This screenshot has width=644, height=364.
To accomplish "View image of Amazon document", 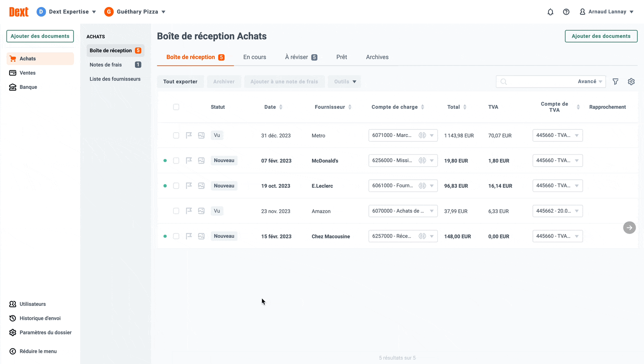I will pos(201,211).
